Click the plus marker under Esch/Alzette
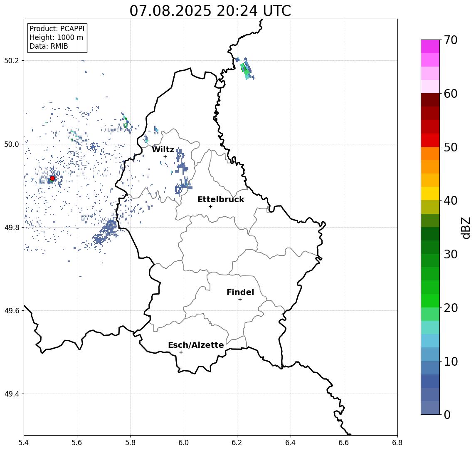 (x=181, y=352)
